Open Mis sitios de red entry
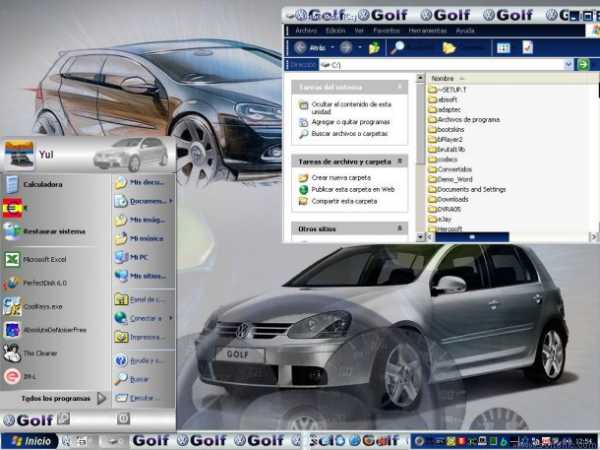 point(140,276)
